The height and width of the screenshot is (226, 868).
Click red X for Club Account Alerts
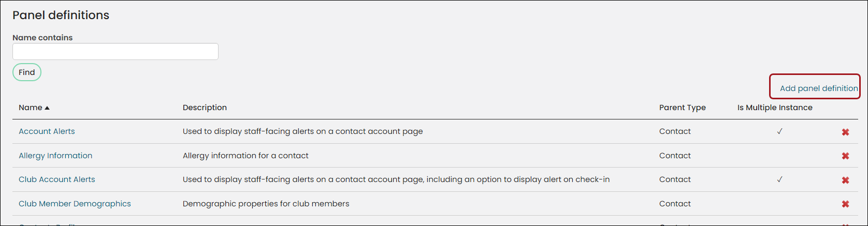(x=845, y=180)
